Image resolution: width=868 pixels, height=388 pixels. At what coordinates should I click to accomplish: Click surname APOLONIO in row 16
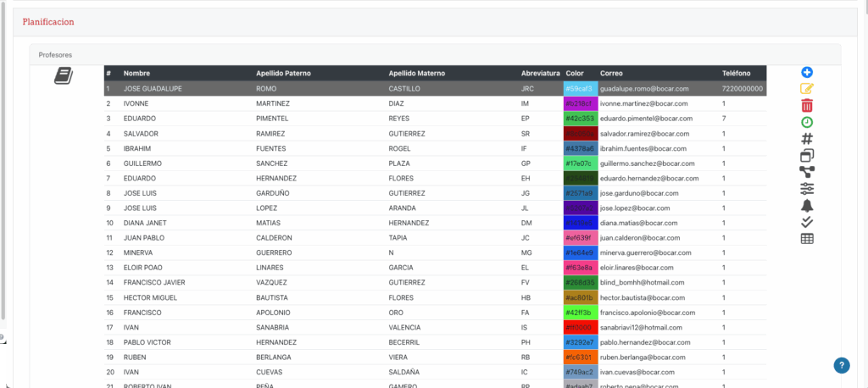tap(274, 313)
